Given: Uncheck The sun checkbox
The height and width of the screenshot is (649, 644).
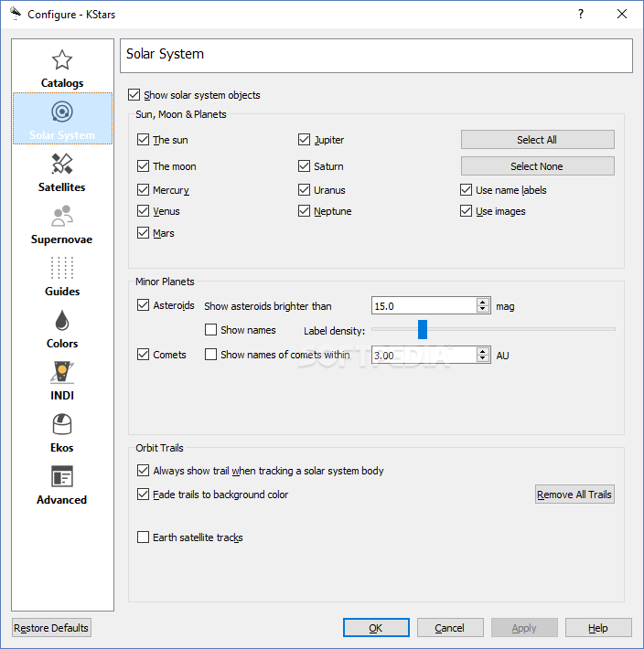Looking at the screenshot, I should tap(143, 140).
